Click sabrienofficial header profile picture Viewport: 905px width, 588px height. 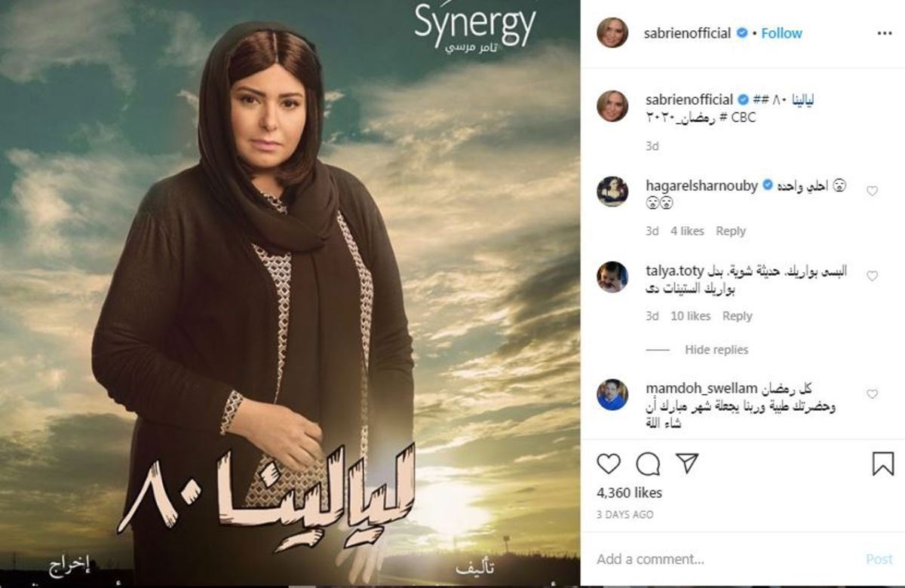click(612, 33)
